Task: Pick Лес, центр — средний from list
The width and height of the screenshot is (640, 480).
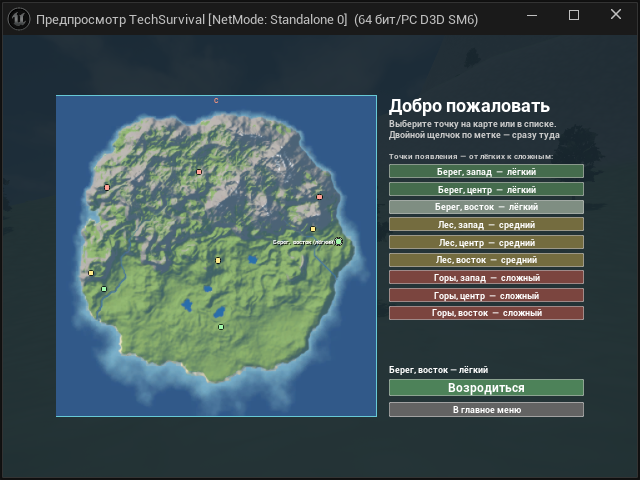Action: [486, 242]
